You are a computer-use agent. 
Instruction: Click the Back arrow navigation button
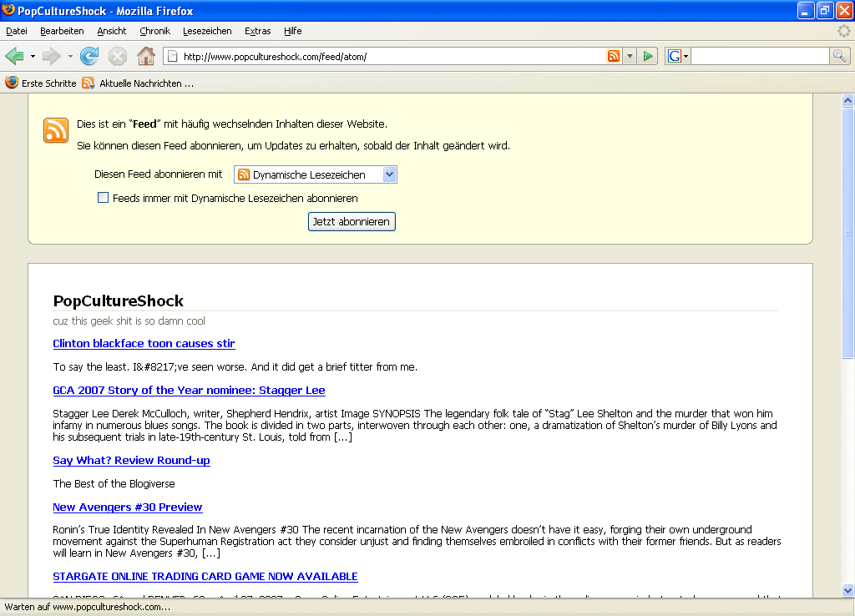[x=14, y=56]
